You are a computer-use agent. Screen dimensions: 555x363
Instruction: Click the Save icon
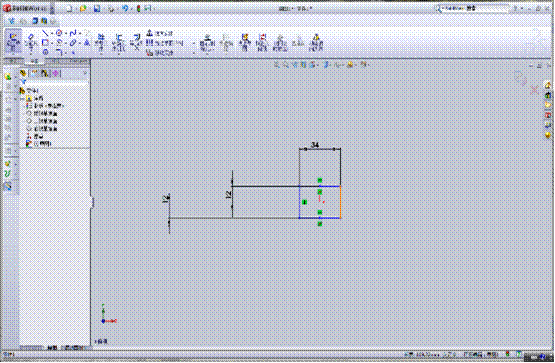97,8
